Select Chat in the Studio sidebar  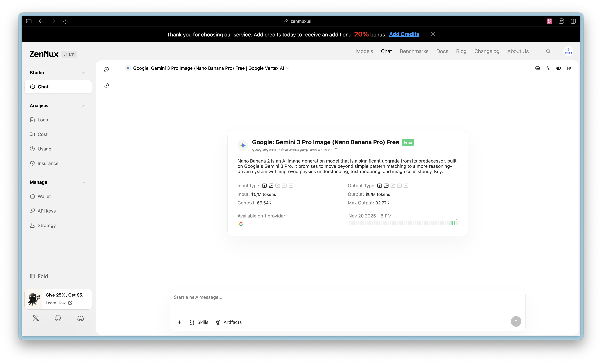coord(58,87)
